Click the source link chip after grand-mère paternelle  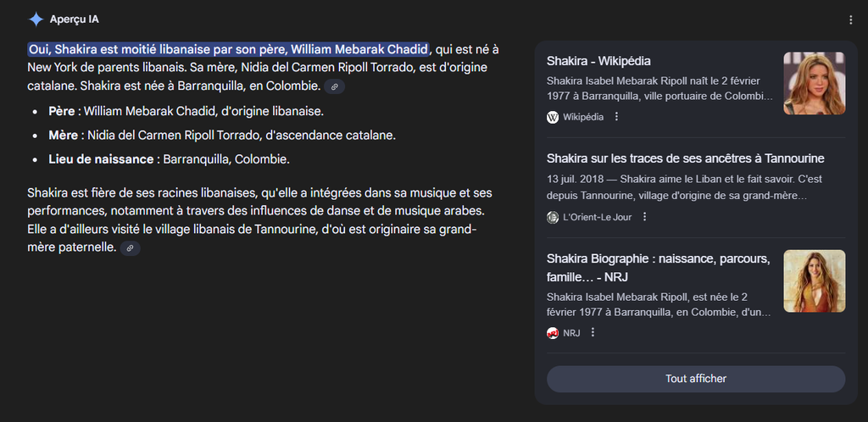pyautogui.click(x=130, y=248)
